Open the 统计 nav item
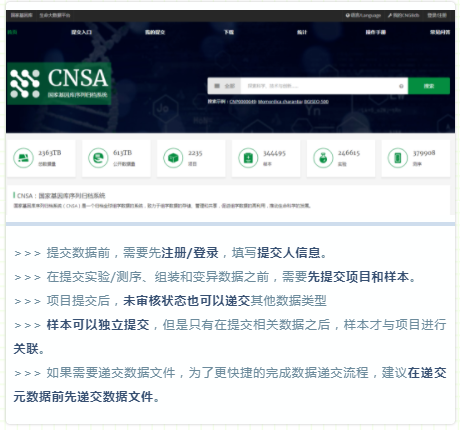 302,32
